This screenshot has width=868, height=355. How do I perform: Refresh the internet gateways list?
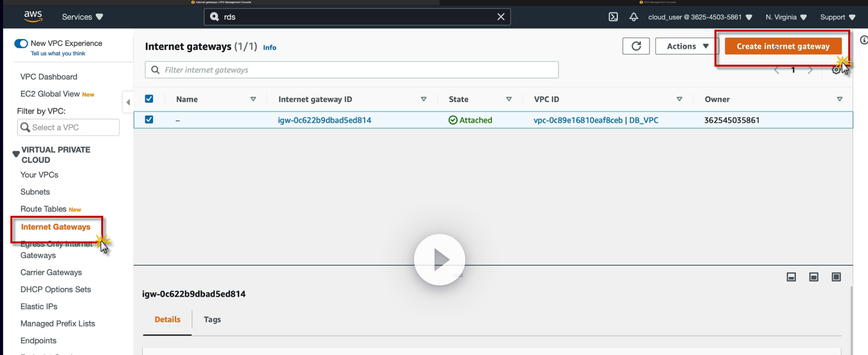[x=636, y=46]
